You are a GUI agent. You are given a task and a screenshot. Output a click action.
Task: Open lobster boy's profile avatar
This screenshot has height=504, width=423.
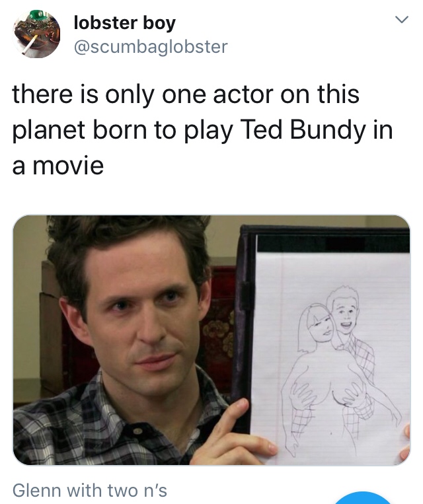point(36,34)
